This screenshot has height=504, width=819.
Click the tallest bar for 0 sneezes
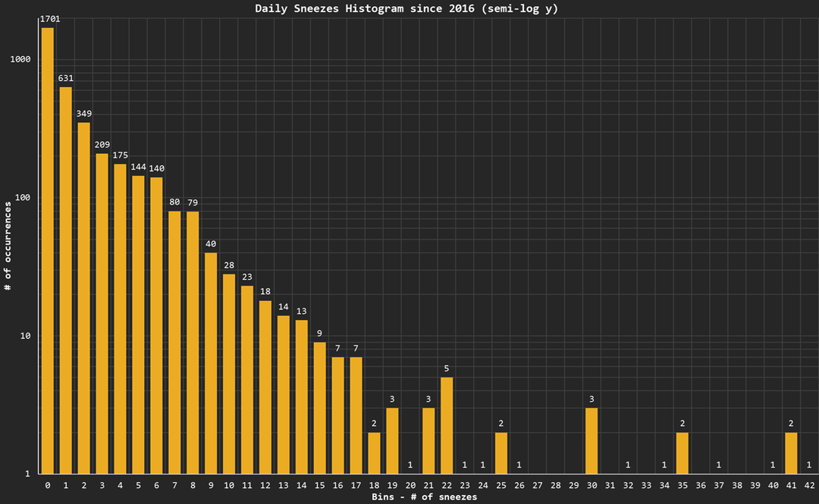click(47, 250)
